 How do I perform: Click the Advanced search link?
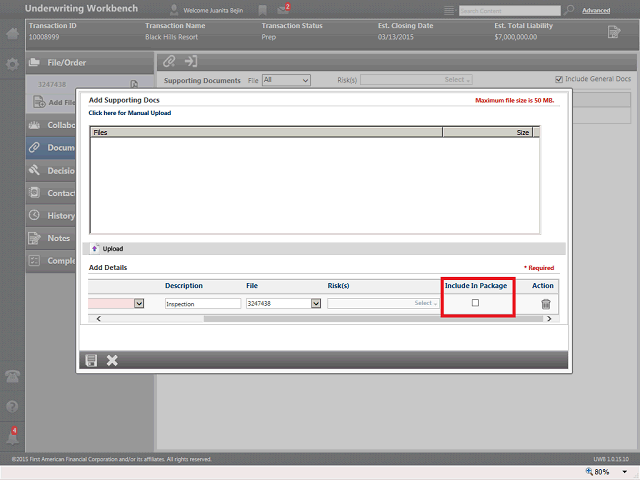[596, 11]
